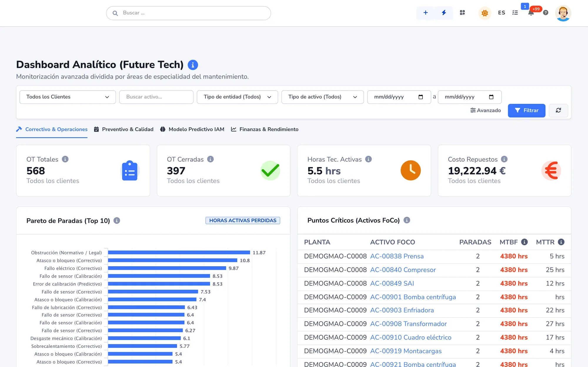Open notifications bell with +99 badge
The width and height of the screenshot is (588, 367).
(531, 13)
